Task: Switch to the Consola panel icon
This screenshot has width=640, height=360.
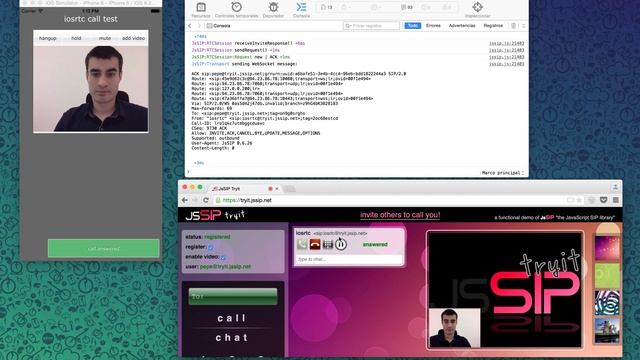Action: pos(301,10)
